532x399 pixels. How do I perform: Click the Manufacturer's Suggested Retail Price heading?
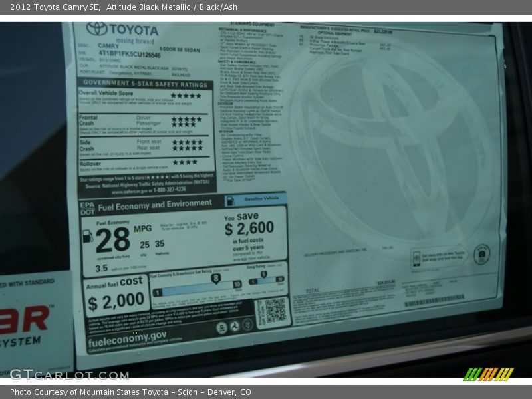335,29
